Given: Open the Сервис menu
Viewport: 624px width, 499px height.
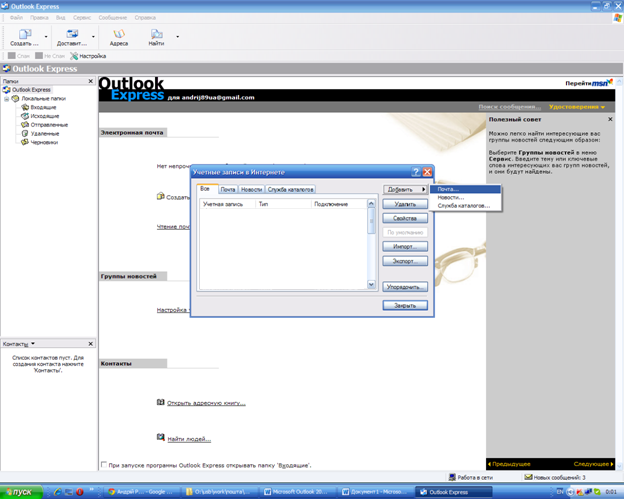Looking at the screenshot, I should [x=82, y=18].
